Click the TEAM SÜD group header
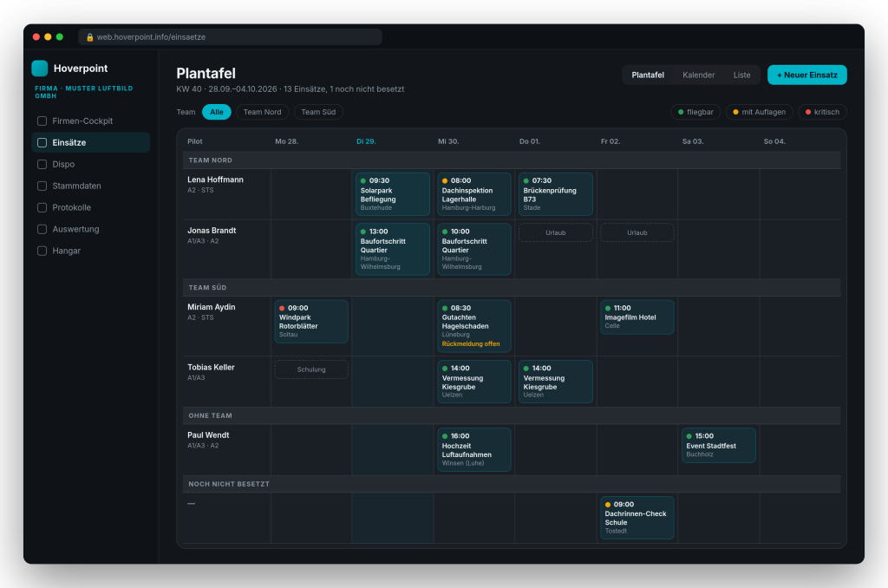Screen dimensions: 888x588 point(512,288)
